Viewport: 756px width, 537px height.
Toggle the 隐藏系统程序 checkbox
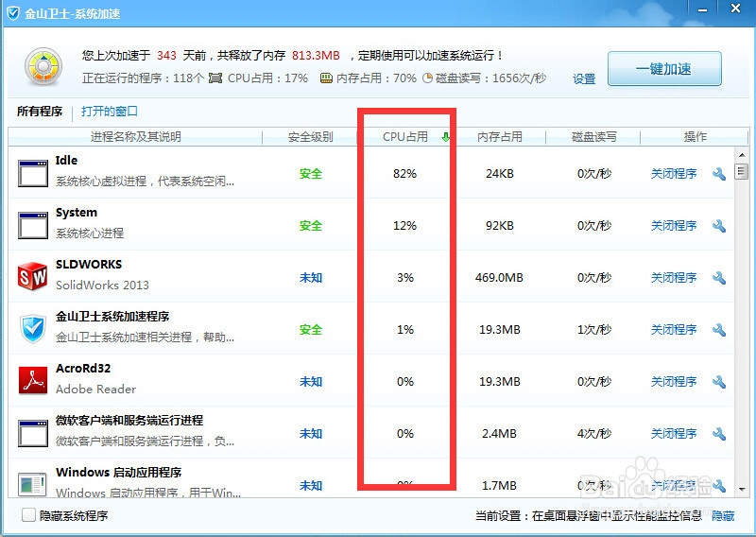29,515
